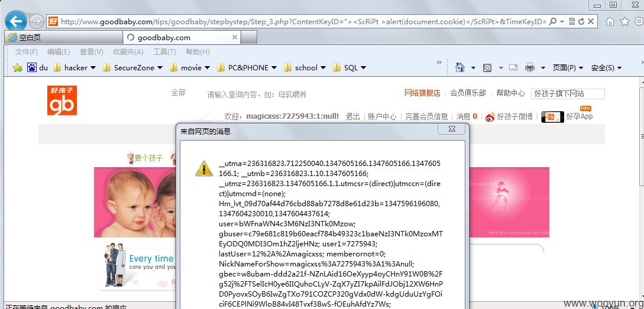Open the 好孕App link

579,116
